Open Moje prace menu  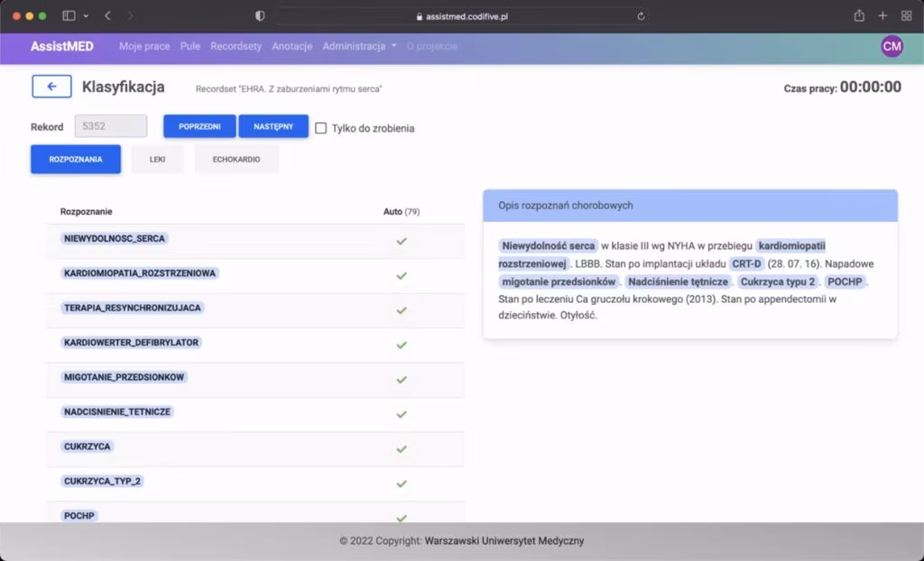[x=144, y=46]
